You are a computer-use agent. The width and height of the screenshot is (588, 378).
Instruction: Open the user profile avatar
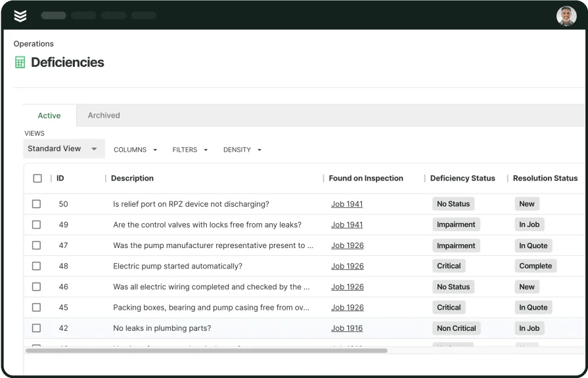[566, 16]
